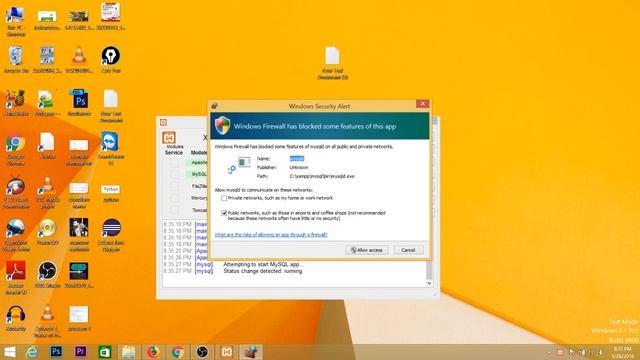Screen dimensions: 640x360
Task: Enable the Private networks checkbox
Action: (x=224, y=198)
